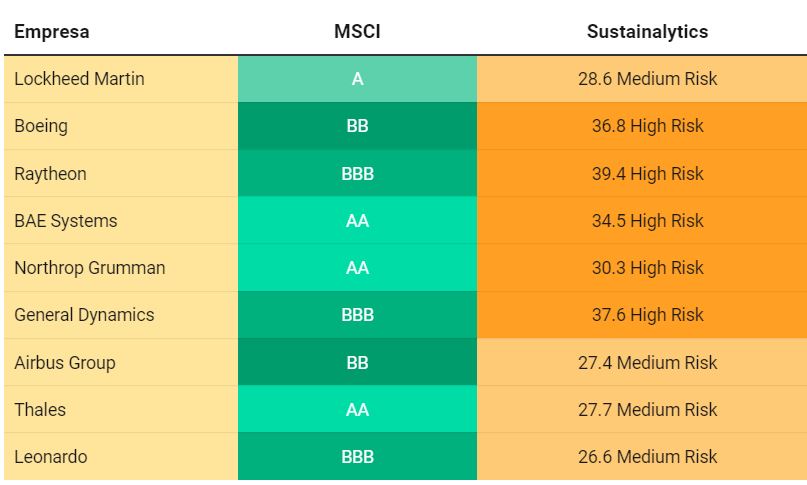Select BAE Systems AA rating cell
Viewport: 807px width, 485px height.
(357, 220)
